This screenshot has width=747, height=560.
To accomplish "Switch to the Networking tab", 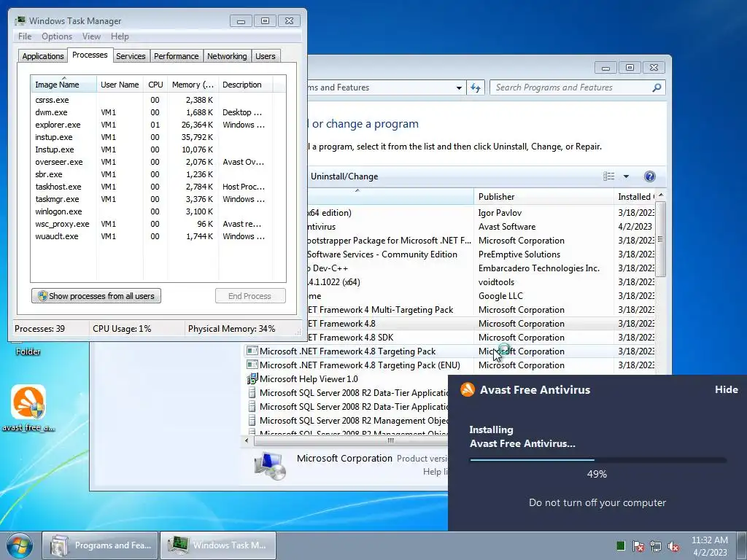I will (x=227, y=56).
